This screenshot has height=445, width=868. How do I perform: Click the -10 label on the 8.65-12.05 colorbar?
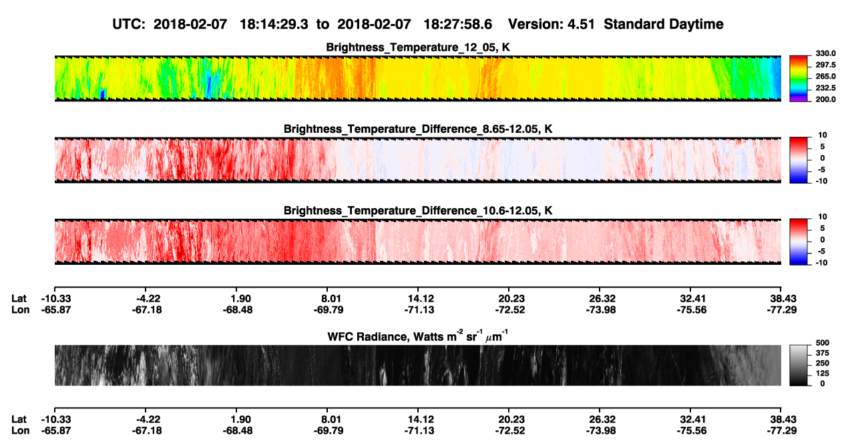(821, 181)
